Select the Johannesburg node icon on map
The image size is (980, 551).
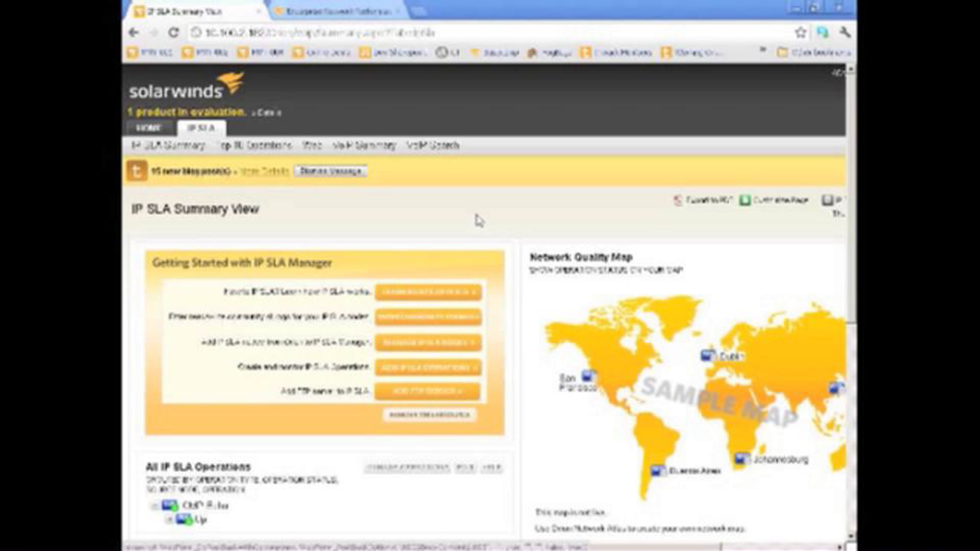click(742, 459)
